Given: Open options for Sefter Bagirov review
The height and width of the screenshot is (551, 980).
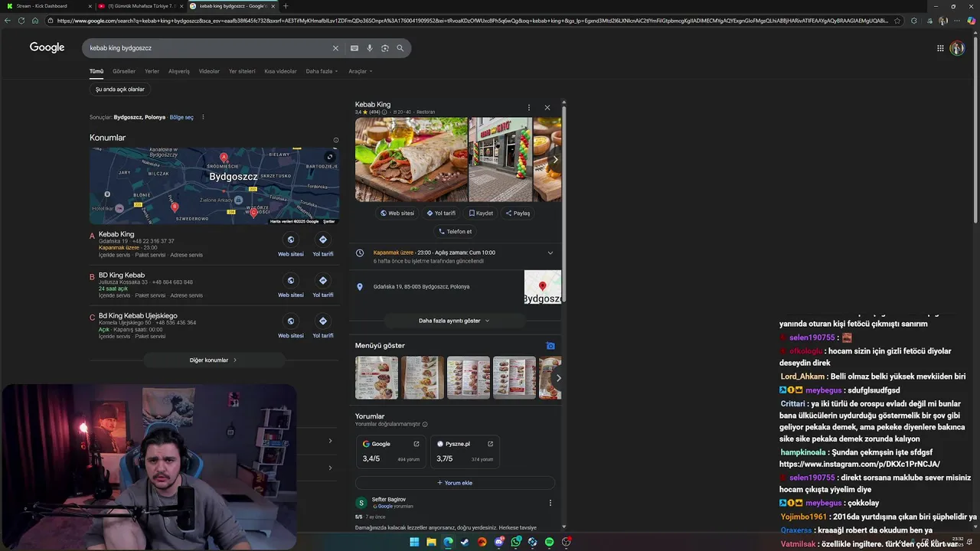Looking at the screenshot, I should click(550, 503).
